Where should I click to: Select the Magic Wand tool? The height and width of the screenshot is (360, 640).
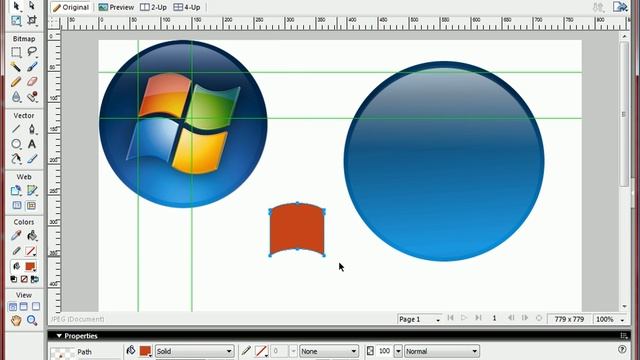(16, 67)
